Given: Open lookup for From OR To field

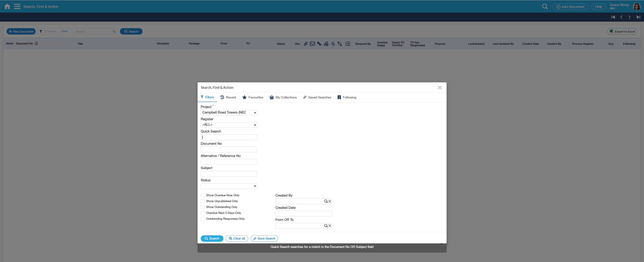Looking at the screenshot, I should tap(326, 226).
